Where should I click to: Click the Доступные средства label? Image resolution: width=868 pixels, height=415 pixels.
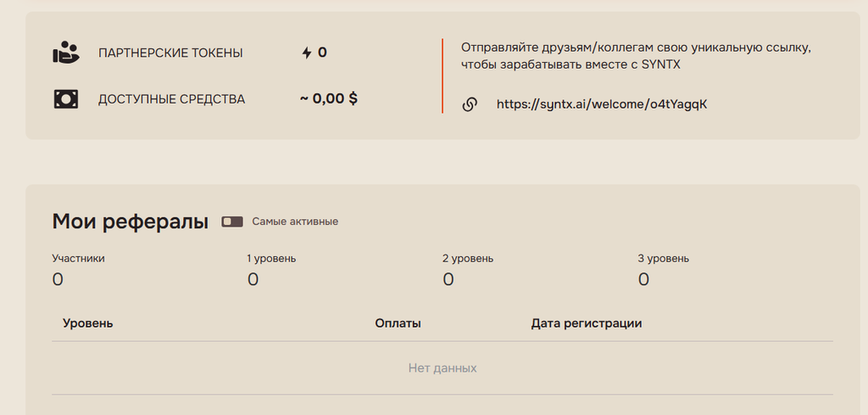[x=171, y=100]
